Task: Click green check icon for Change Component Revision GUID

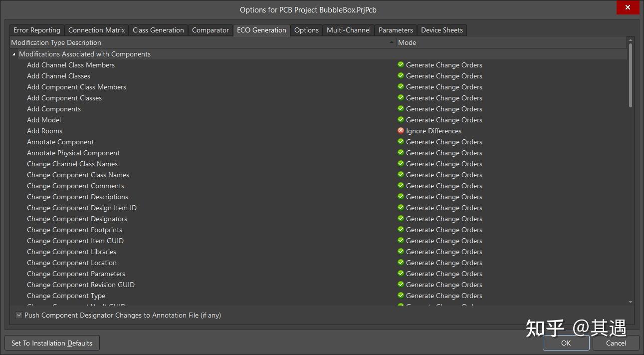Action: point(401,284)
